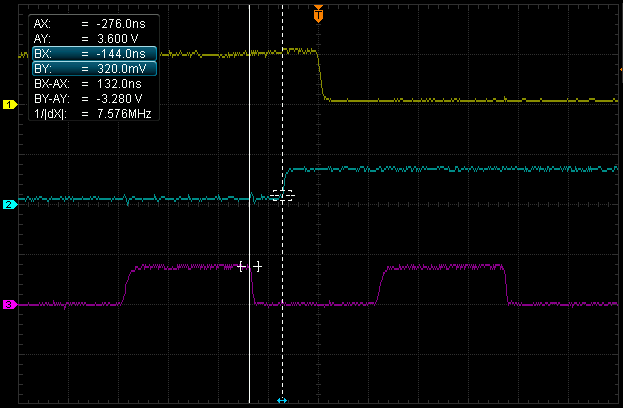Click the highlighted BX cursor readout
623x408 pixels.
point(95,54)
